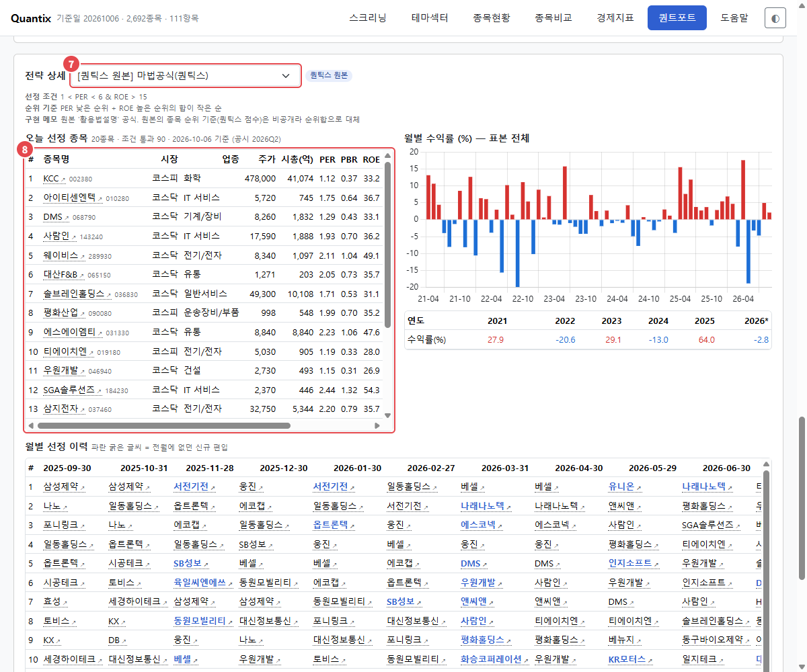Click the stock table's right scroll arrow
Viewport: 807px width, 672px height.
pos(377,425)
